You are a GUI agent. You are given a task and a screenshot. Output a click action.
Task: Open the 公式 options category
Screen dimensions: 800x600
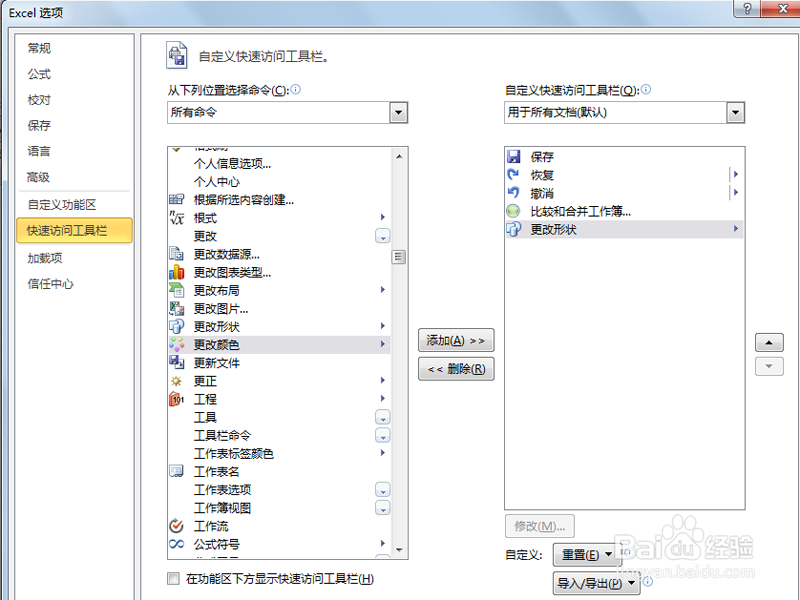39,74
